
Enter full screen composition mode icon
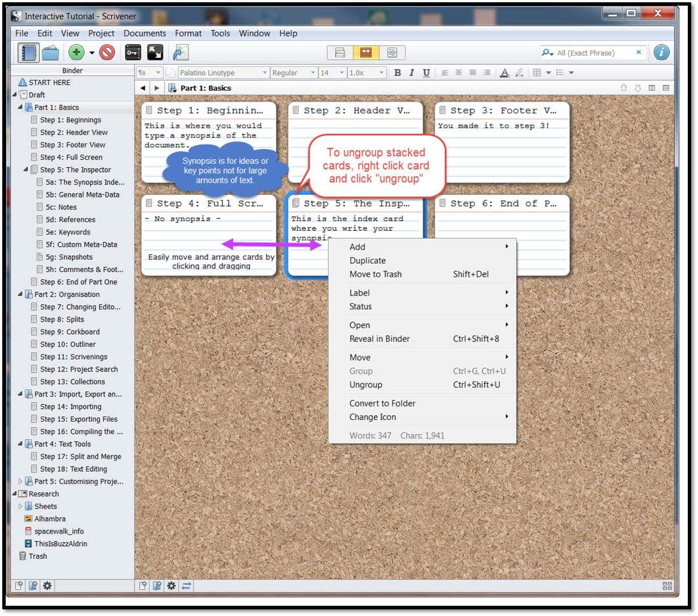point(155,53)
